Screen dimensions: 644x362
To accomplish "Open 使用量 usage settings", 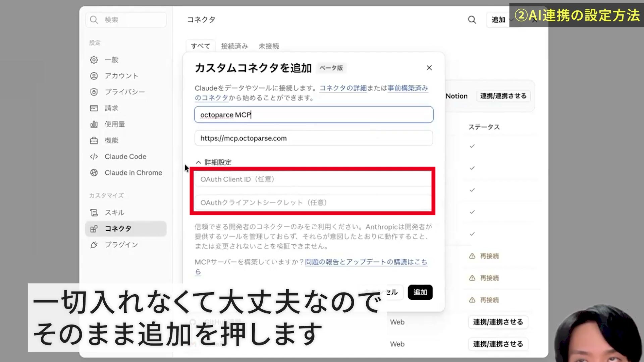I will pyautogui.click(x=126, y=124).
